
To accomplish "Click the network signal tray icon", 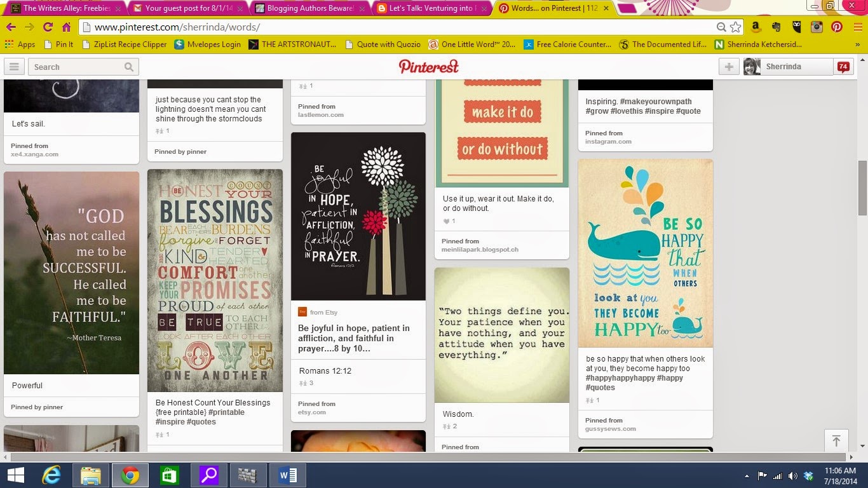I will 777,476.
